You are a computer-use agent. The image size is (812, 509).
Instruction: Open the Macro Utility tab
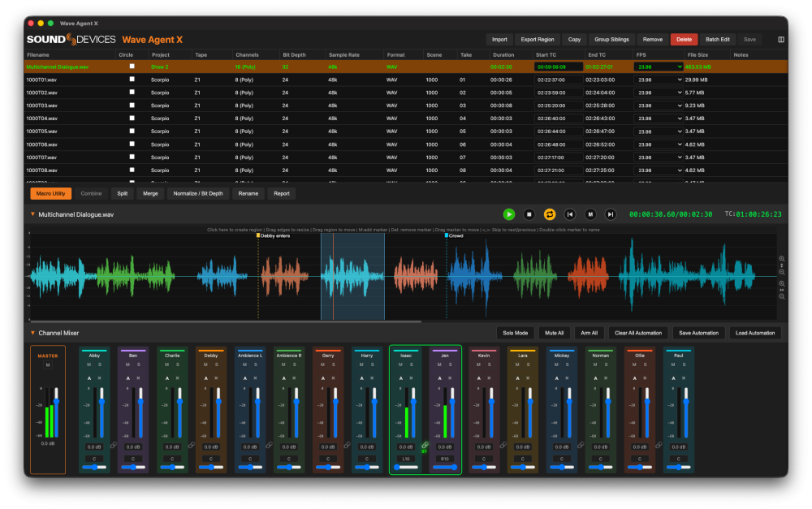pos(50,194)
